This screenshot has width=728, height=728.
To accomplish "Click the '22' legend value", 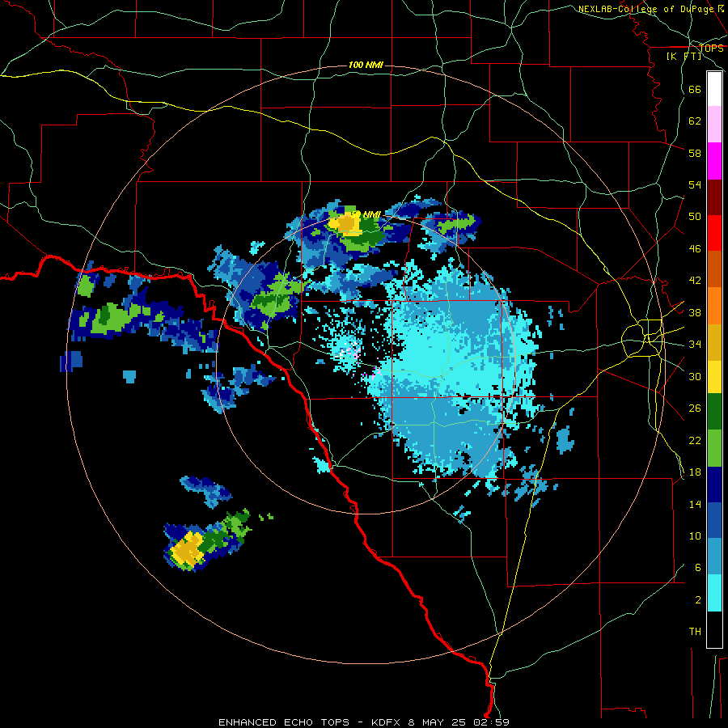I will click(695, 440).
